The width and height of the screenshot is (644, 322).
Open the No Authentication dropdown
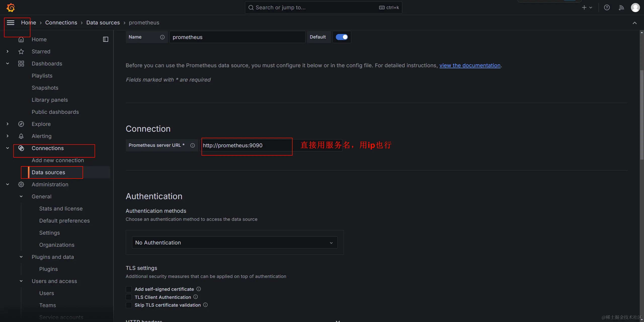click(x=234, y=242)
